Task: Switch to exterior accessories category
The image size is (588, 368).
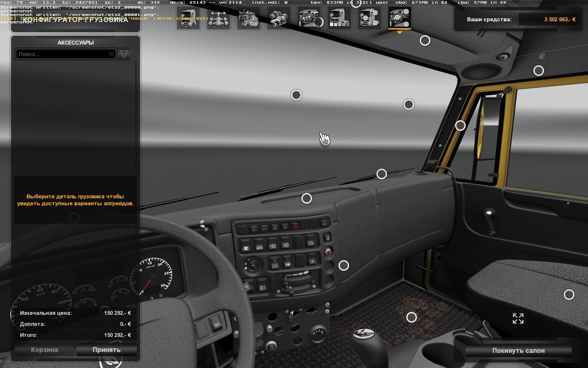Action: point(370,18)
